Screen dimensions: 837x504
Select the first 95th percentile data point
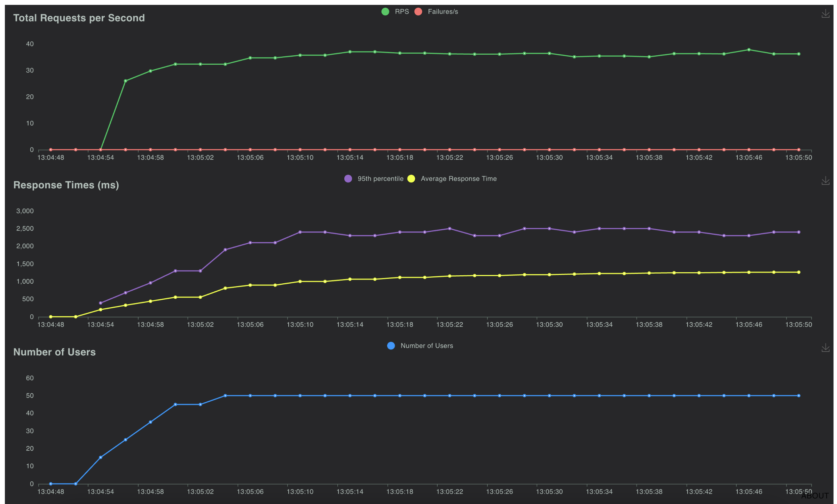pos(101,303)
